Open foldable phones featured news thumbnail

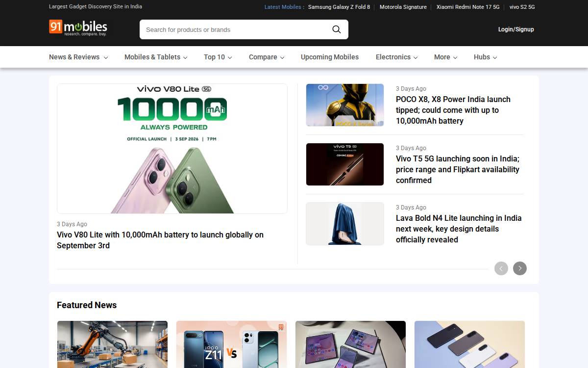350,344
